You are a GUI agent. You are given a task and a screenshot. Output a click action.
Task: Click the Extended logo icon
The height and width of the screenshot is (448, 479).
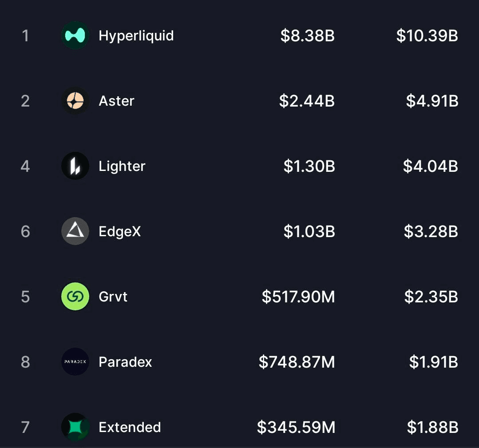[x=75, y=427]
